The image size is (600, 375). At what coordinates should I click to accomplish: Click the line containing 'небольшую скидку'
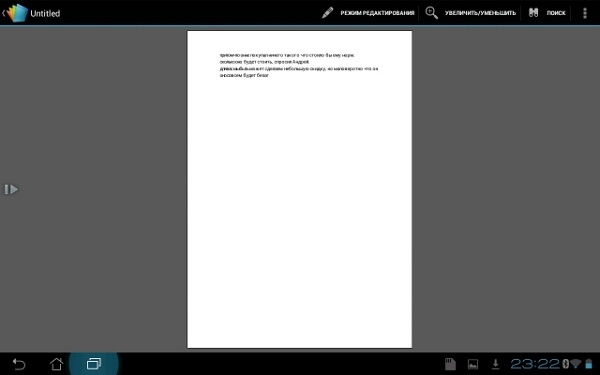pyautogui.click(x=299, y=69)
